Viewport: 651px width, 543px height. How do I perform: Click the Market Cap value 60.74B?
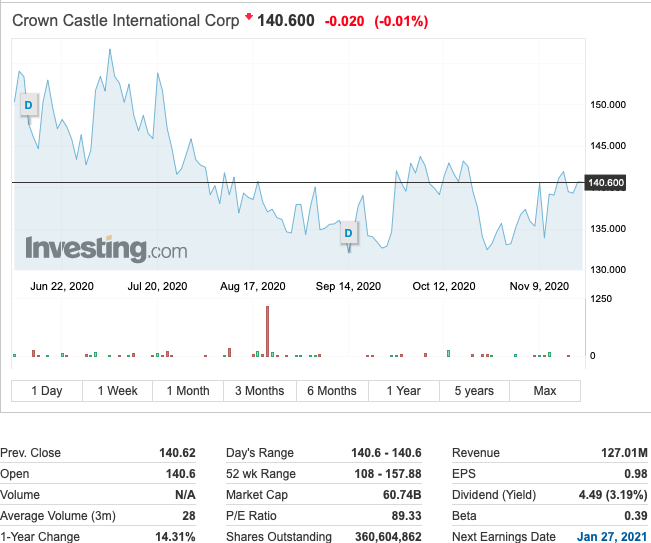[x=402, y=495]
